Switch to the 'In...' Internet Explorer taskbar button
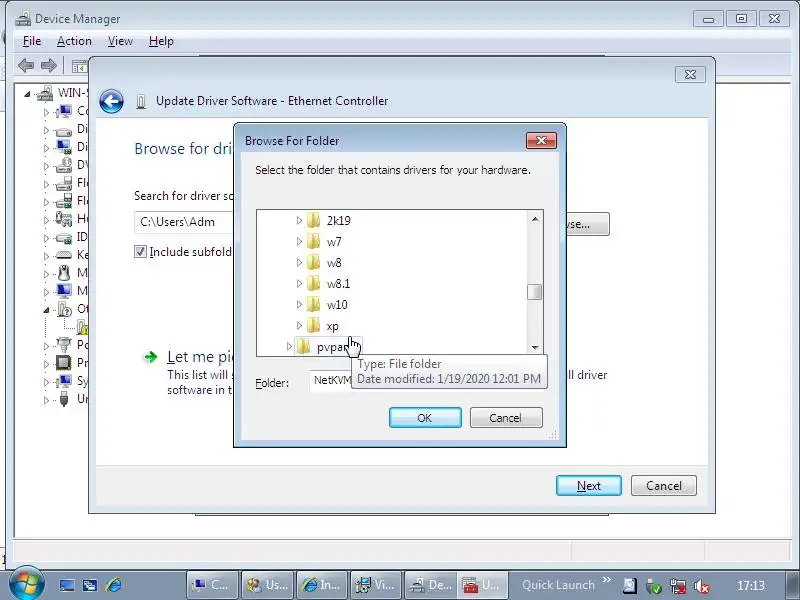 (321, 585)
